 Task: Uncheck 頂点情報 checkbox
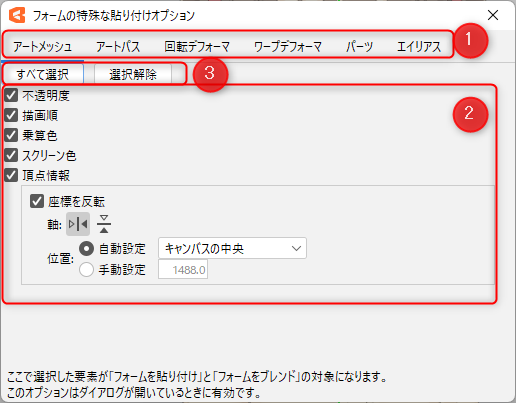click(x=11, y=175)
